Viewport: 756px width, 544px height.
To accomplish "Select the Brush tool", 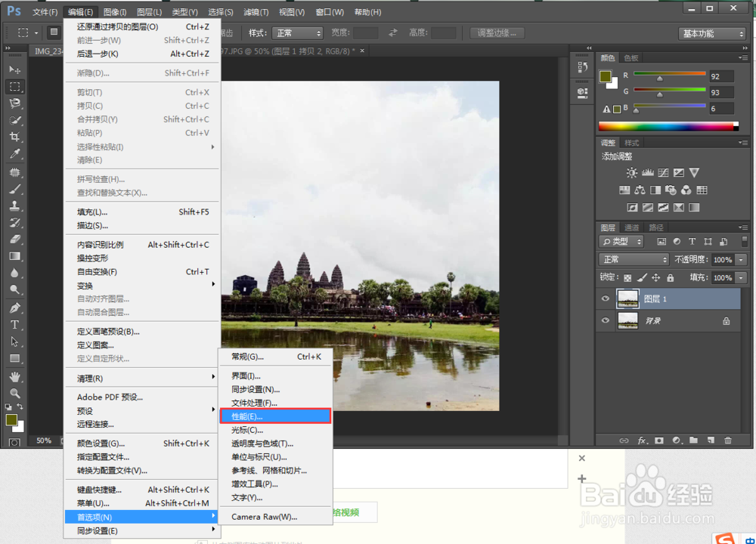I will tap(15, 189).
